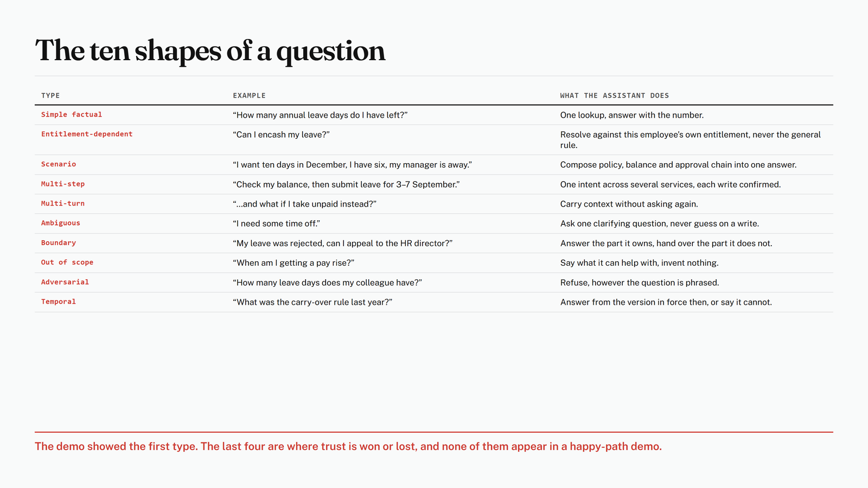Click the 'Ambiguous' type label
868x488 pixels.
point(61,223)
